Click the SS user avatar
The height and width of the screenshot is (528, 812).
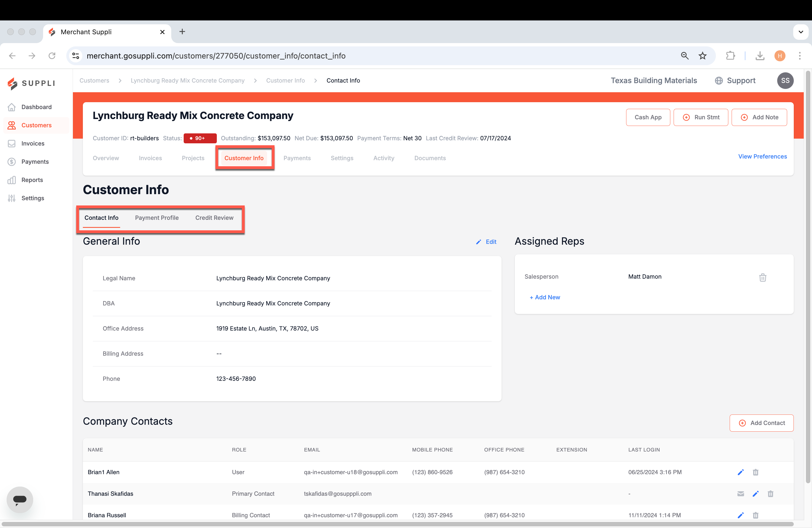click(785, 80)
